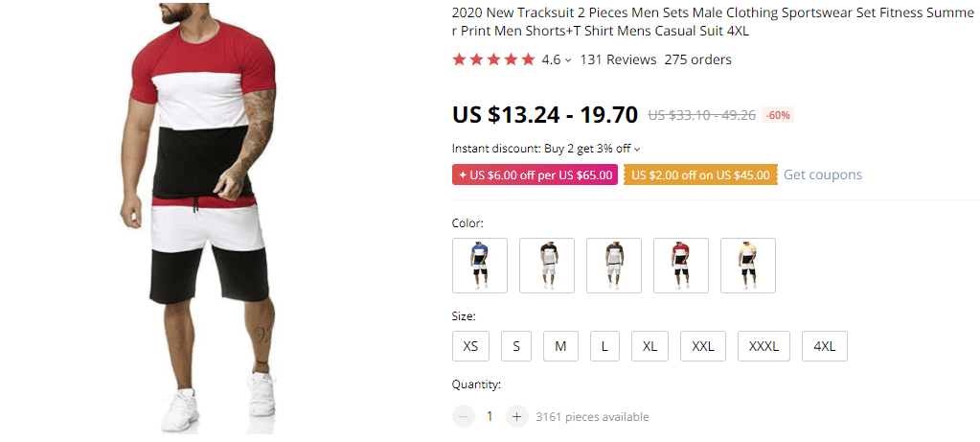Pick size L
The width and height of the screenshot is (980, 442).
point(604,346)
